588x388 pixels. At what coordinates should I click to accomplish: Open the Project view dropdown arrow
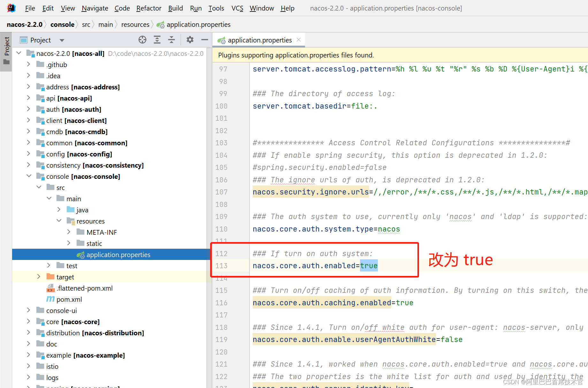(62, 40)
